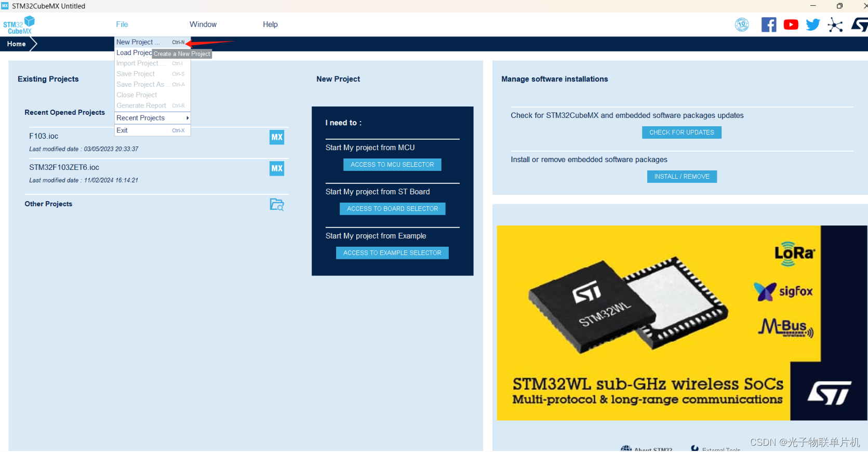Viewport: 868px width, 452px height.
Task: Click the Start My project from MCU text
Action: click(x=370, y=148)
